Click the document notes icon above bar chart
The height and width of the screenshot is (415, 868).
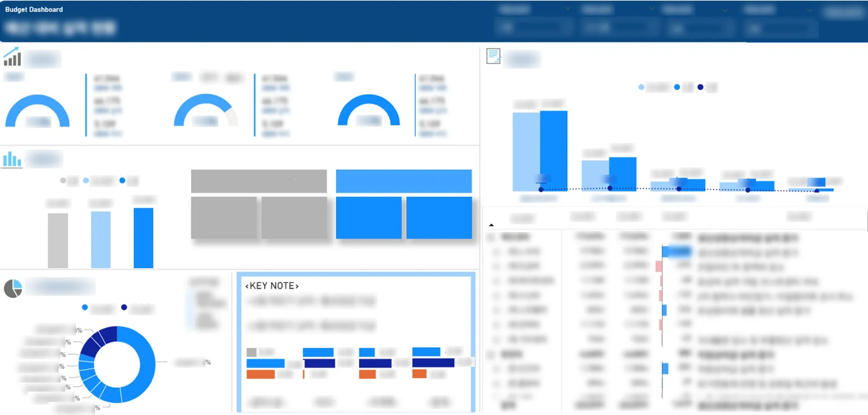[x=493, y=56]
